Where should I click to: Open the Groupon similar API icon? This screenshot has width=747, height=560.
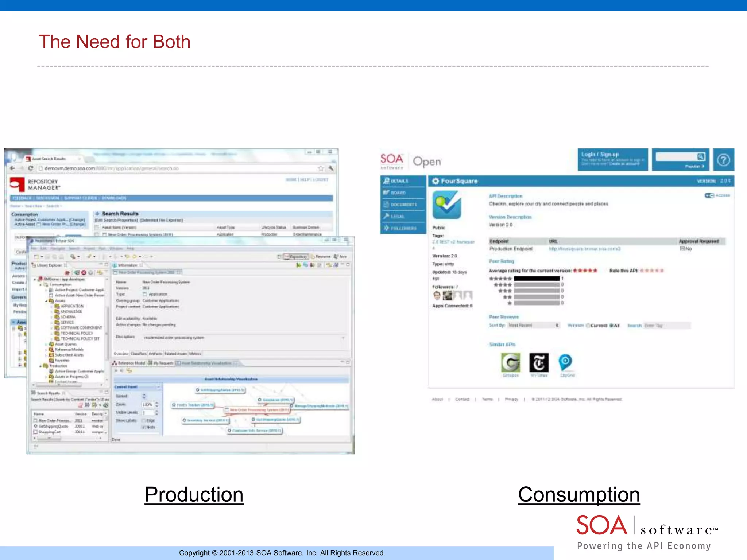(x=511, y=362)
